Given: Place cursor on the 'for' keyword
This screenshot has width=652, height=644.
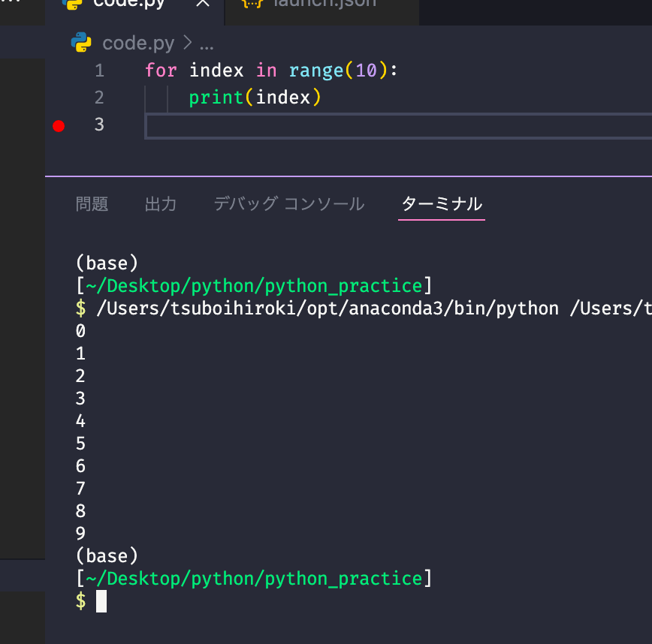Looking at the screenshot, I should (161, 71).
